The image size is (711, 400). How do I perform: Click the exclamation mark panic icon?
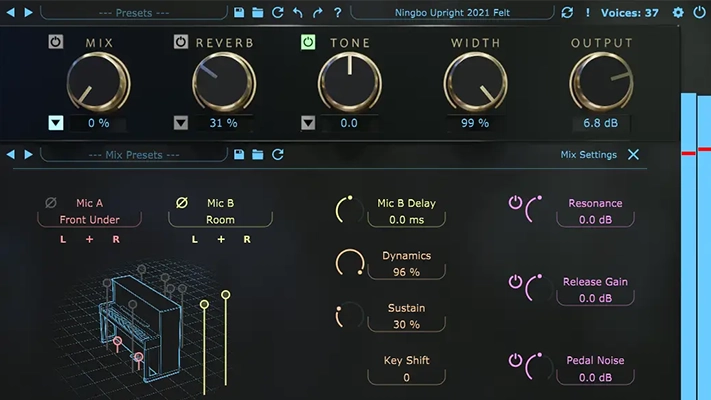(x=587, y=12)
